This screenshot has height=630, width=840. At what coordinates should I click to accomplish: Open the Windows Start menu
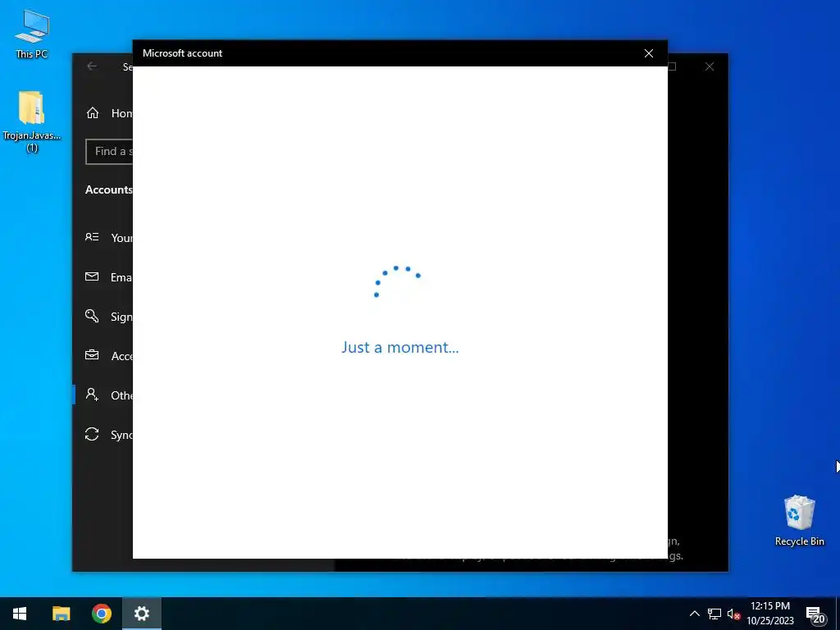click(x=20, y=614)
